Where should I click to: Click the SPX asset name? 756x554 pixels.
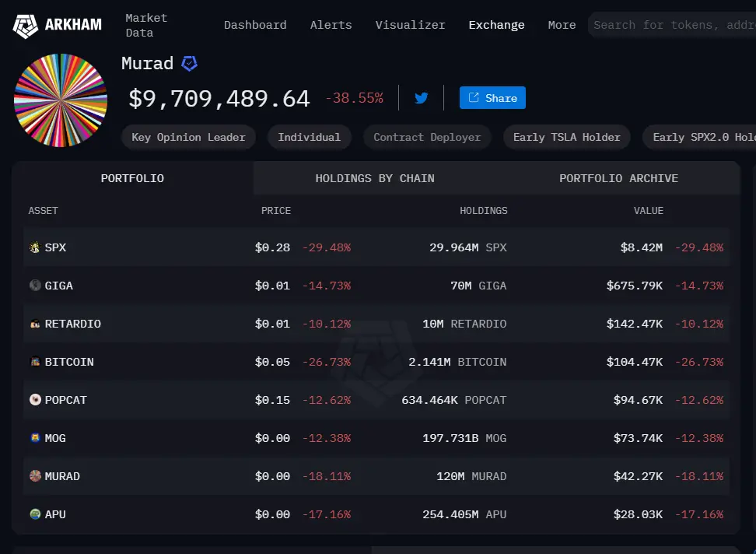click(x=55, y=247)
